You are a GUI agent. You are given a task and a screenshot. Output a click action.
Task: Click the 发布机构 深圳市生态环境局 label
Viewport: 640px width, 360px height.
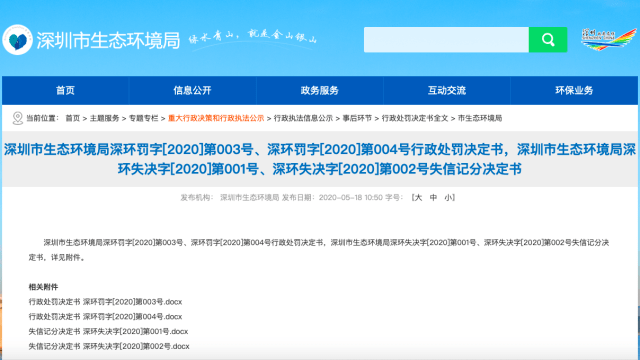[x=230, y=198]
